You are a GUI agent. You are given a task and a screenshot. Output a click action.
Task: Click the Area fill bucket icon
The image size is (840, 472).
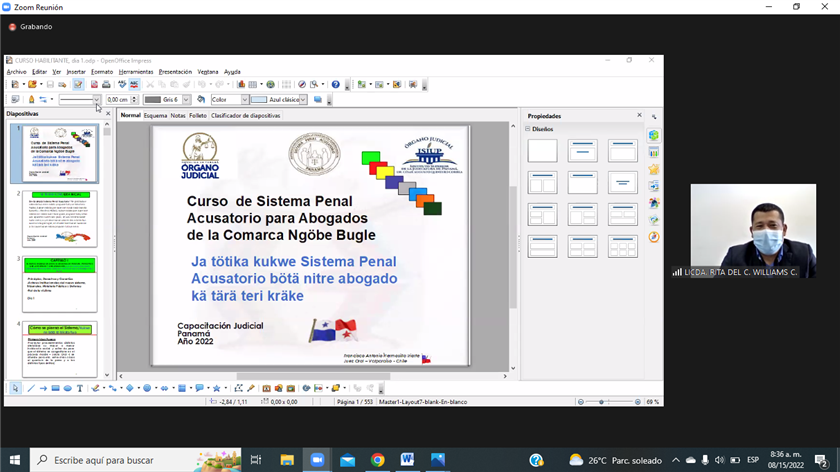201,100
